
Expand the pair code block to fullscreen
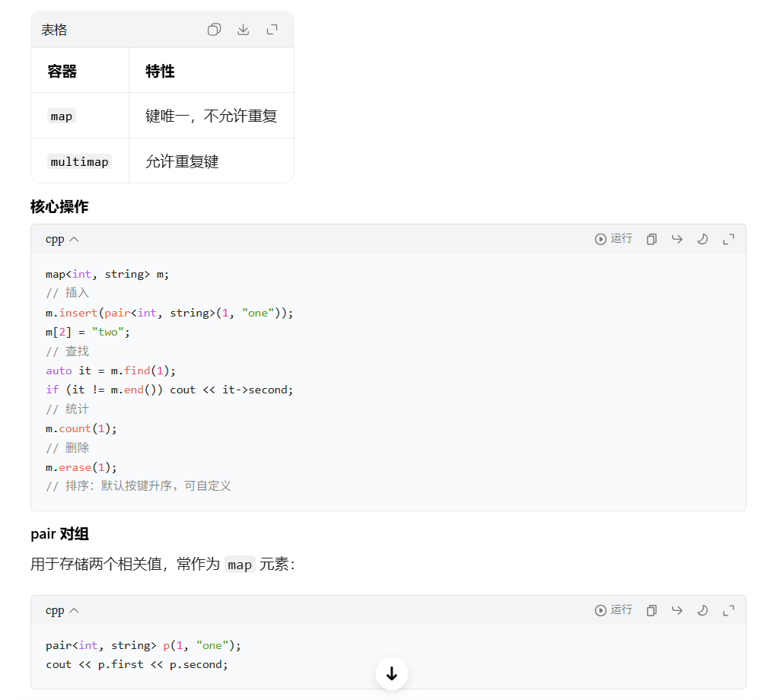[x=728, y=611]
